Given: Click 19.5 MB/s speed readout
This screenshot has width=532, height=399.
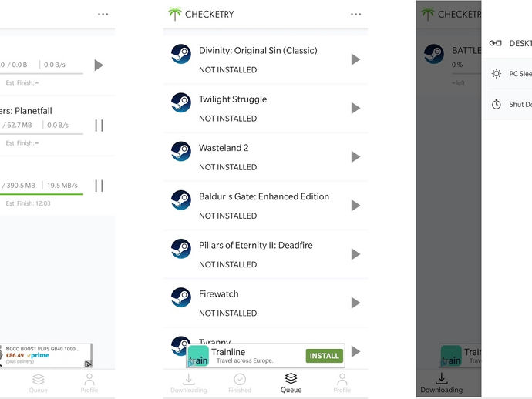Looking at the screenshot, I should coord(62,186).
